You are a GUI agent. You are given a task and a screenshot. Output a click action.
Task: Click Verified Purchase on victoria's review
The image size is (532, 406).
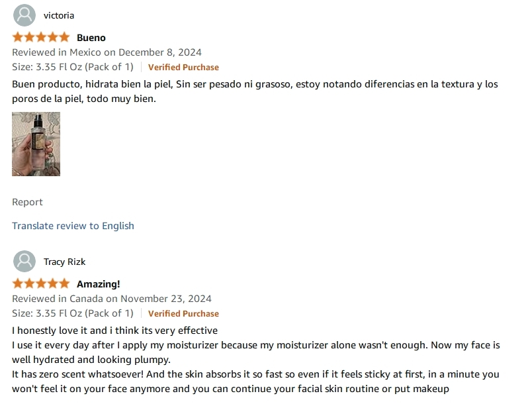click(183, 67)
